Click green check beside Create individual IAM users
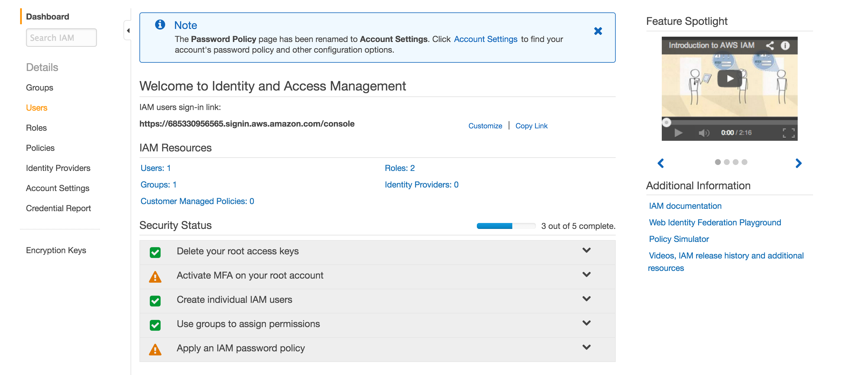868x375 pixels. (x=155, y=301)
